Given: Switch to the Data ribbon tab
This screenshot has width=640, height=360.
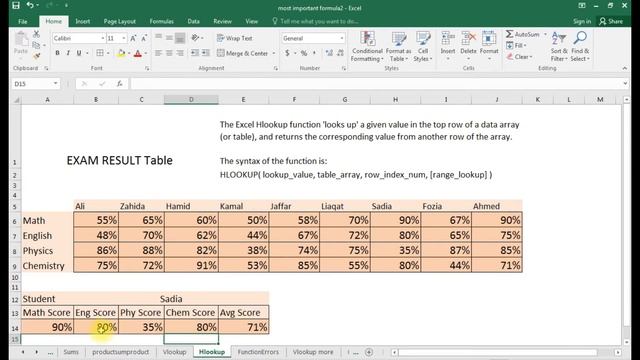Looking at the screenshot, I should click(x=193, y=21).
